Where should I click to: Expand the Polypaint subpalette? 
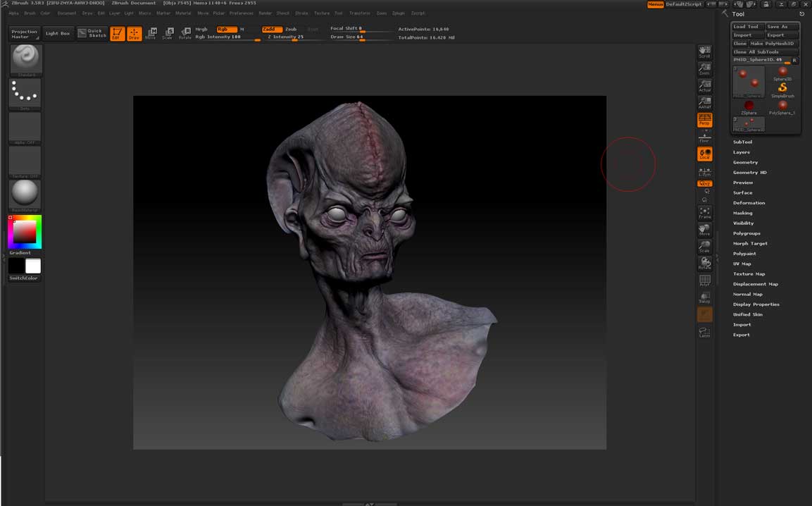tap(744, 254)
